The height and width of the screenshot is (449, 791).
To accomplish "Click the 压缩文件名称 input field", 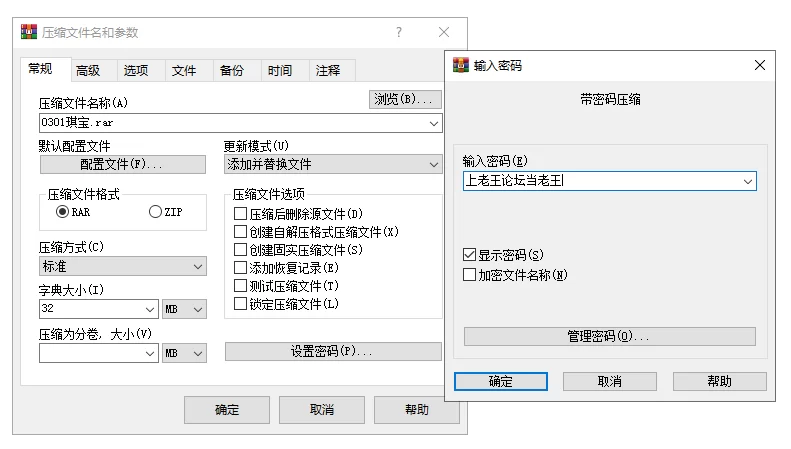I will 241,123.
